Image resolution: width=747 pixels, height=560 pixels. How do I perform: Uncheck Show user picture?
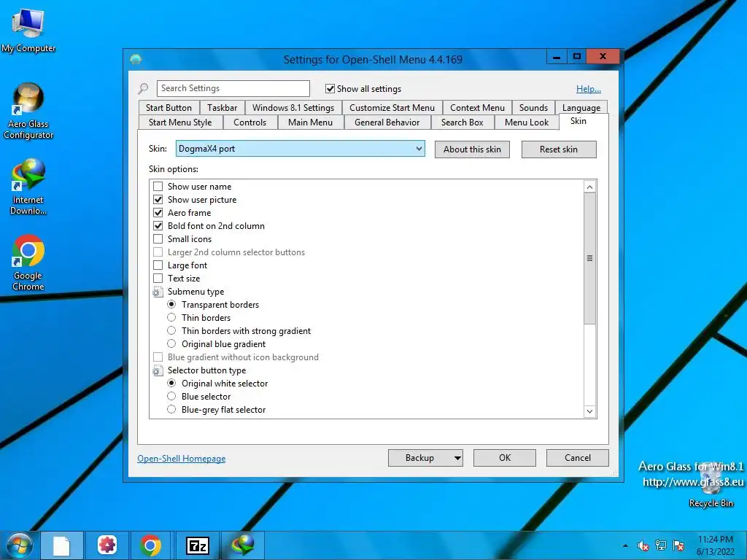coord(158,200)
